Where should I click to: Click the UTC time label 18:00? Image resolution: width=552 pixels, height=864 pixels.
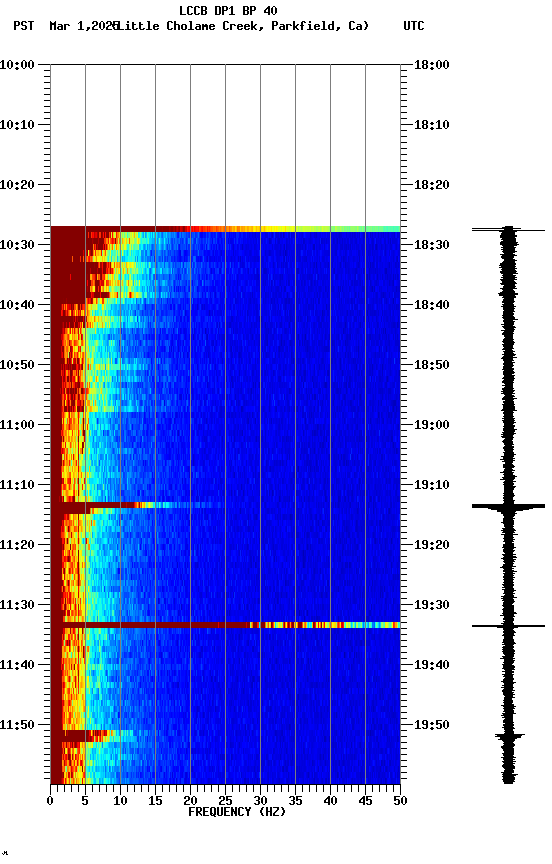[x=432, y=65]
